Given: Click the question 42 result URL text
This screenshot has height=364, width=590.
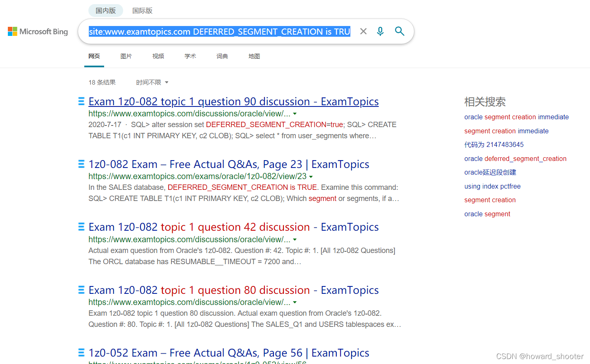Looking at the screenshot, I should tap(189, 239).
